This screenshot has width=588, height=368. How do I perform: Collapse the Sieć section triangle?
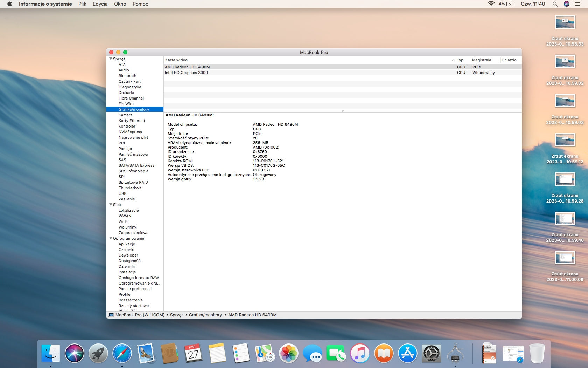[111, 205]
